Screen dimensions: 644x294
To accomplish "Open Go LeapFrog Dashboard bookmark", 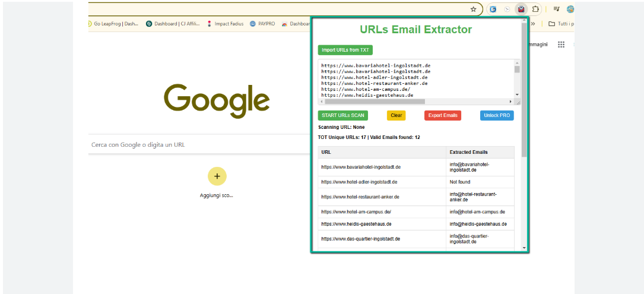I will pos(113,24).
